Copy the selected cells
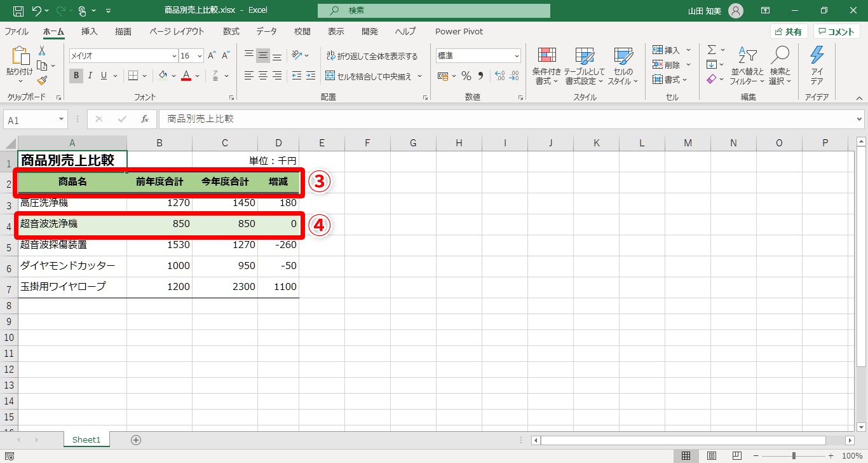Screen dimensions: 868x463 point(42,66)
